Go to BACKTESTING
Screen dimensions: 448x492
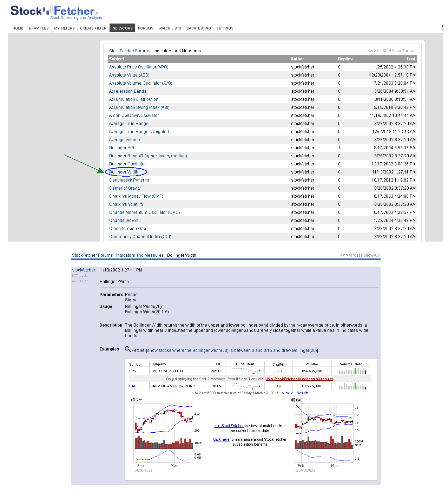(199, 28)
